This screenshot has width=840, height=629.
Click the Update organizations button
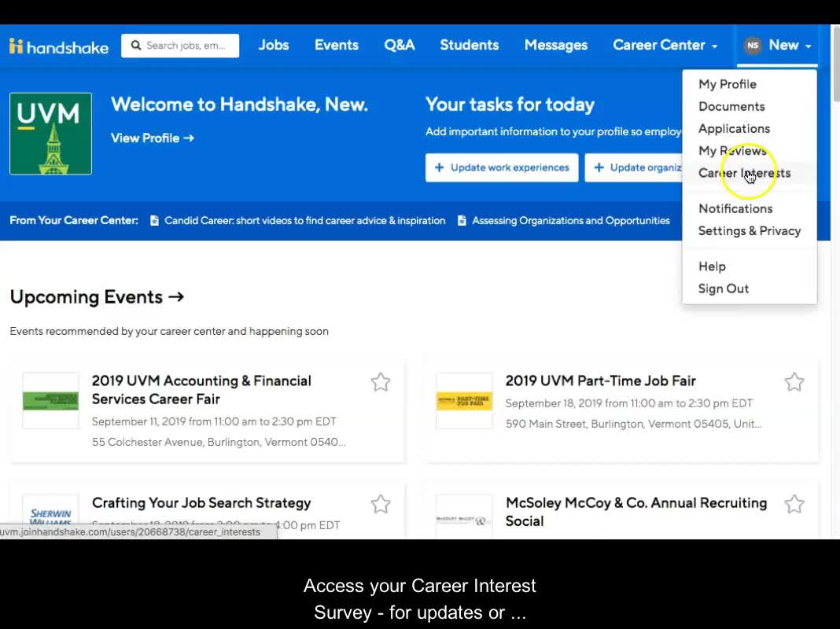634,167
